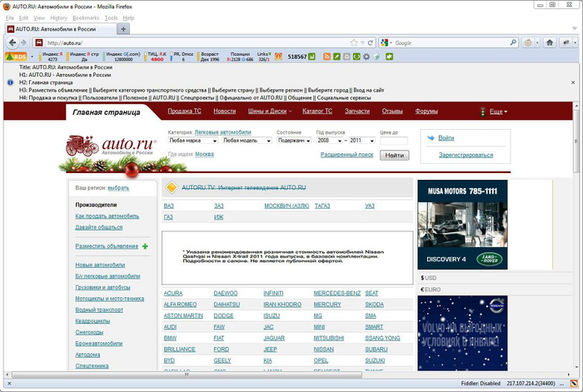Open the Любая модель dropdown
This screenshot has width=583, height=392.
point(247,141)
